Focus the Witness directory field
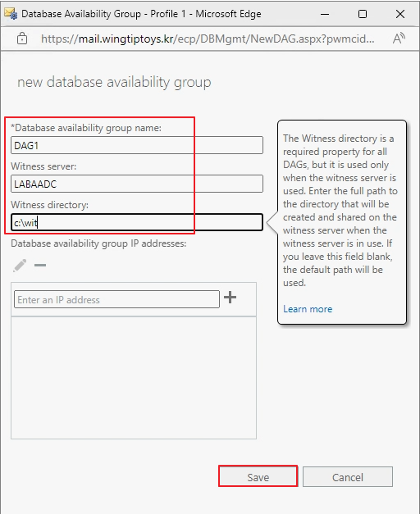Screen dimensions: 420x514 pyautogui.click(x=137, y=222)
